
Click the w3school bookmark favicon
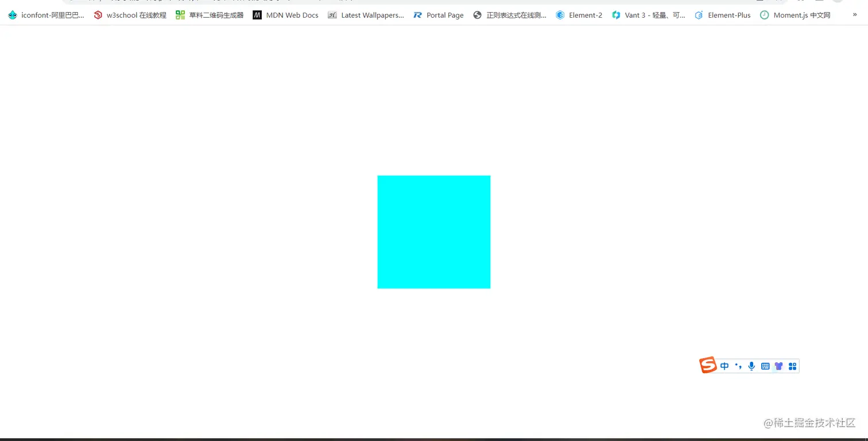(98, 15)
